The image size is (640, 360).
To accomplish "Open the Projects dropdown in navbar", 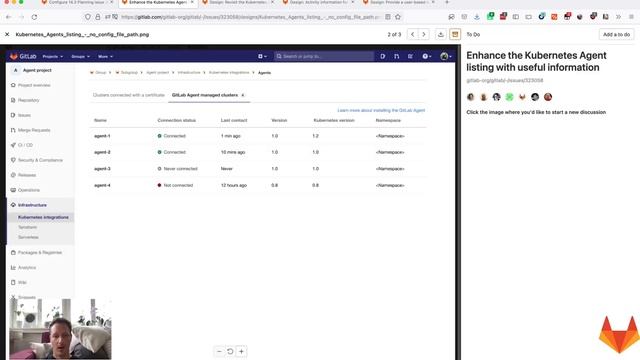I will click(53, 57).
